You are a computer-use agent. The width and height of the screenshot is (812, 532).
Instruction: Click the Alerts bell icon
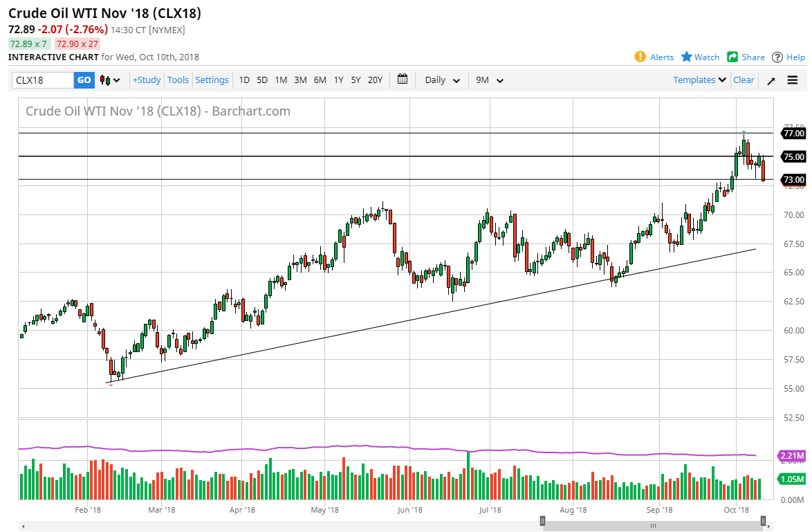(642, 57)
